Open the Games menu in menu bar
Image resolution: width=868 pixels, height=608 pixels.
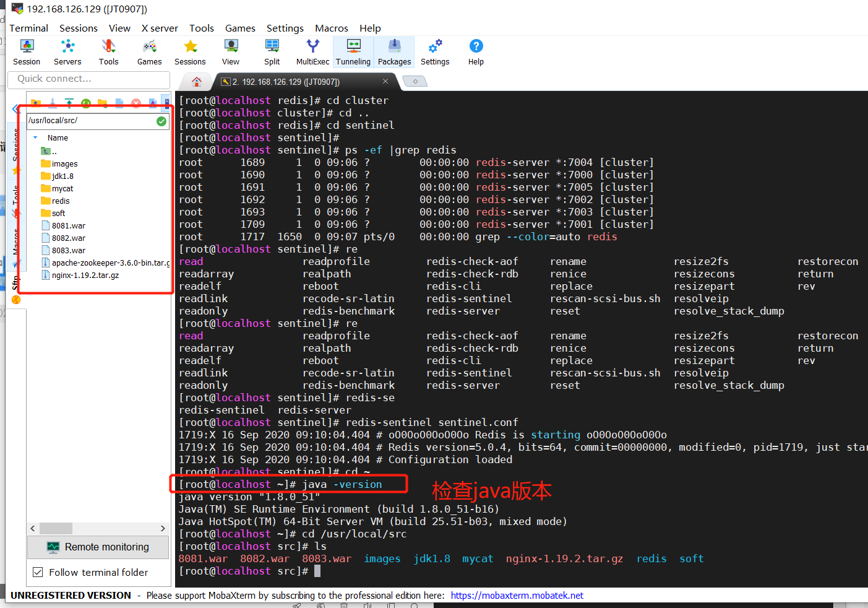(x=240, y=28)
